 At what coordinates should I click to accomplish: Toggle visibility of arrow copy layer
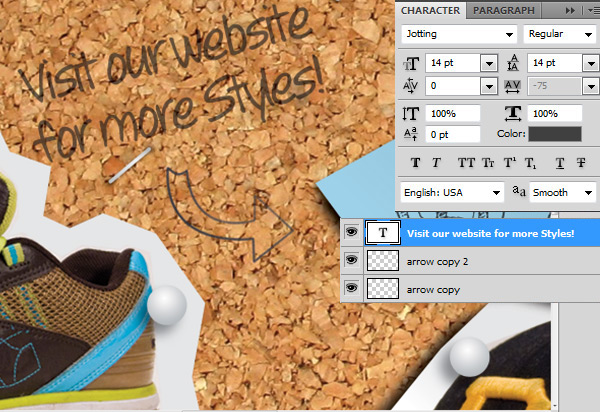point(351,288)
